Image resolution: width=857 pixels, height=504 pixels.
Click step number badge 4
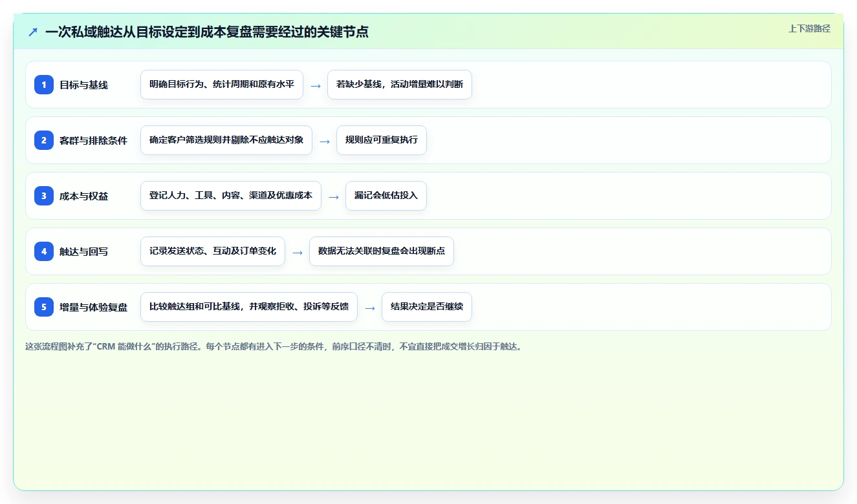coord(44,251)
